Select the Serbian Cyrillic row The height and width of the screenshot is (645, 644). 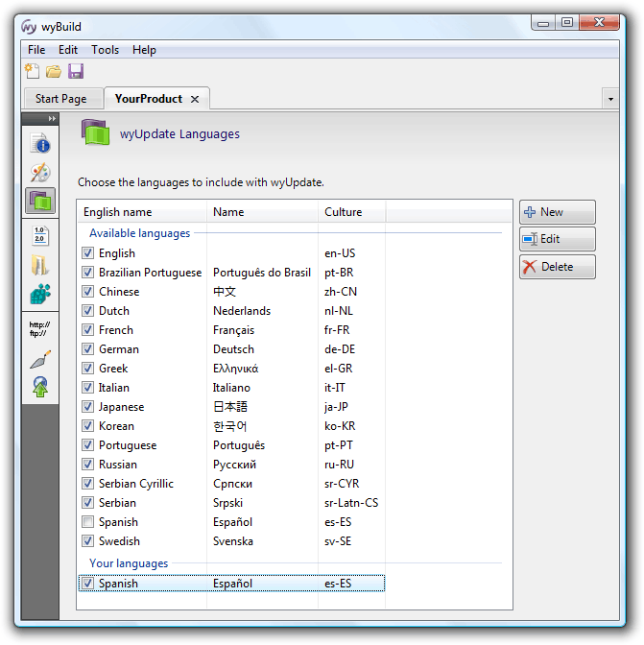tap(231, 484)
